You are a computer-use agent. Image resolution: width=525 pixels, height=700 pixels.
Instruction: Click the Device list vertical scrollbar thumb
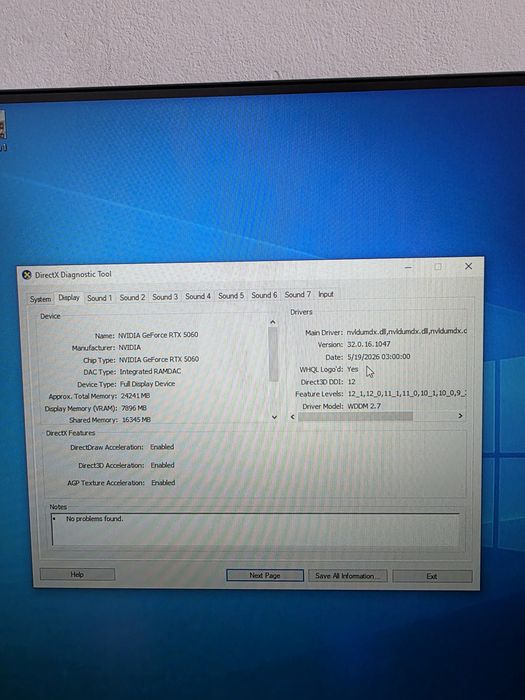click(x=273, y=354)
